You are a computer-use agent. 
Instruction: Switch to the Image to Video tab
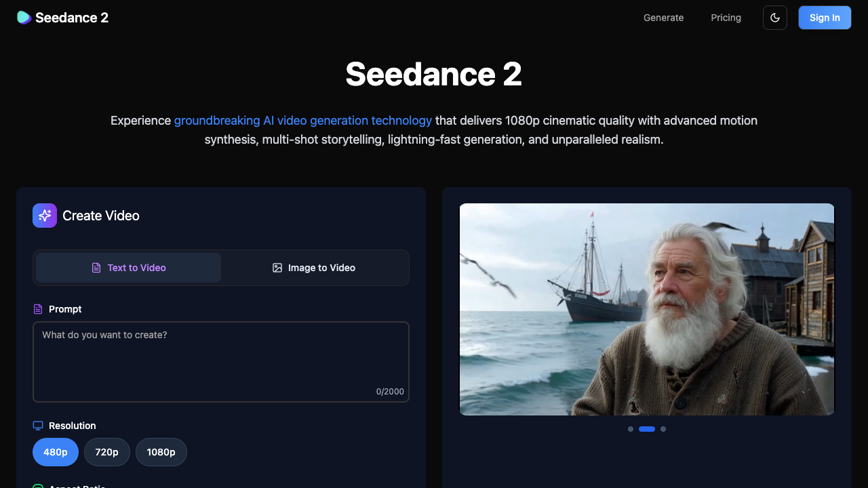point(314,268)
